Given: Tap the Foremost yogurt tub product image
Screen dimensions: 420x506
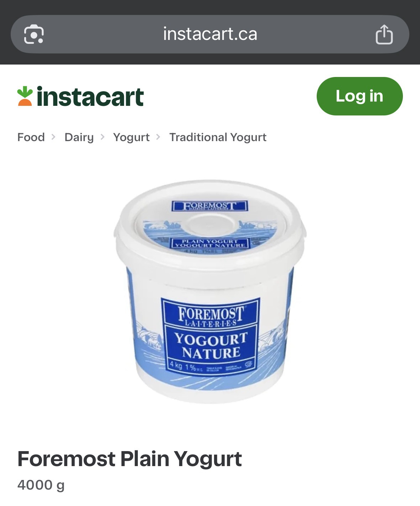Looking at the screenshot, I should [210, 291].
